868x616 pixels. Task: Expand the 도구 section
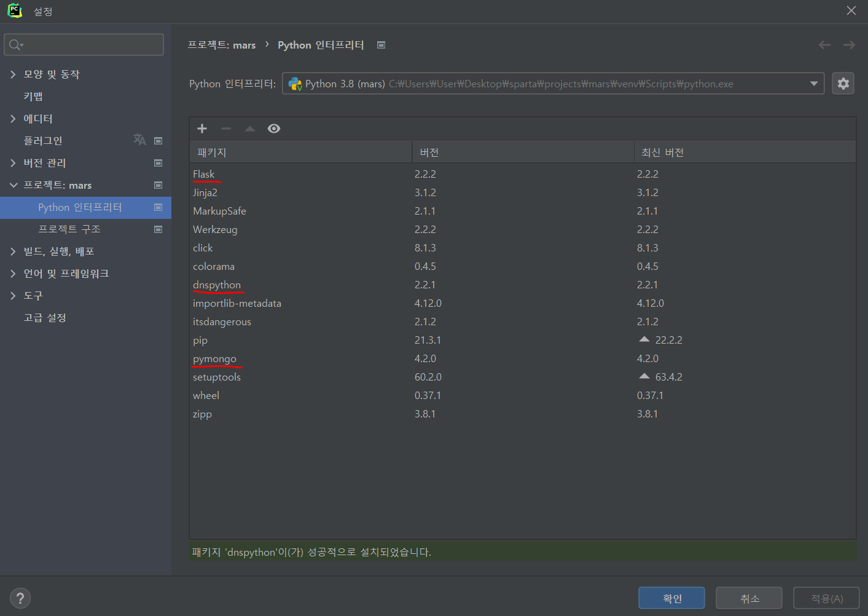coord(13,296)
